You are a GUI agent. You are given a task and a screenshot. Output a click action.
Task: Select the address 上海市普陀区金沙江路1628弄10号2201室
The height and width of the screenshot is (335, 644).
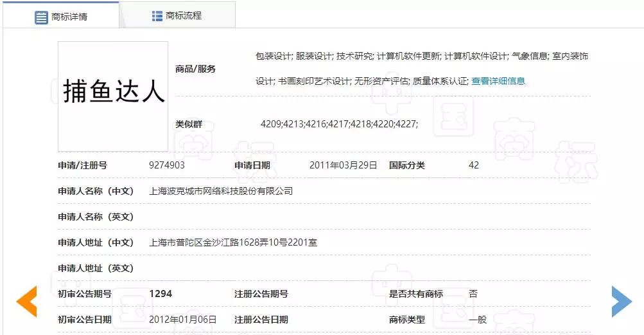[x=233, y=242]
